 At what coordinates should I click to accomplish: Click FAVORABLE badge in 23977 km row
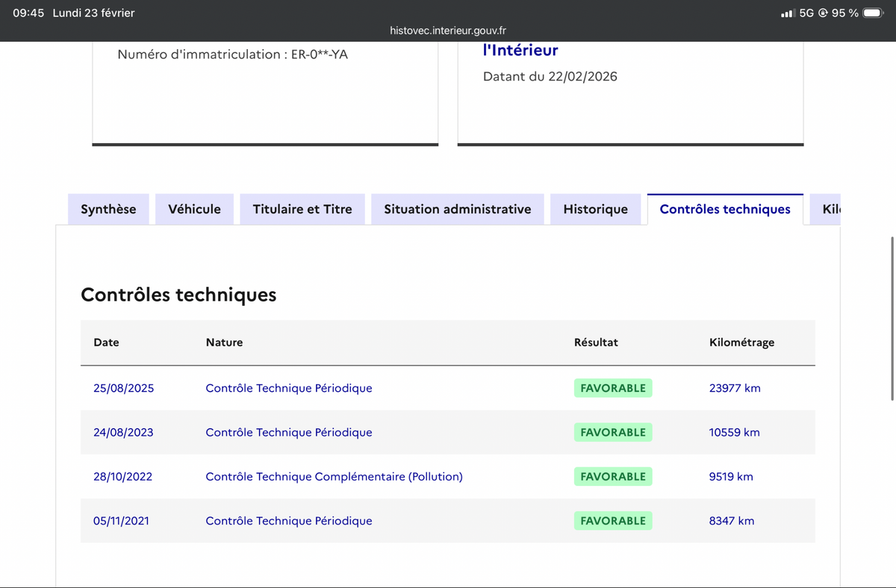tap(613, 388)
